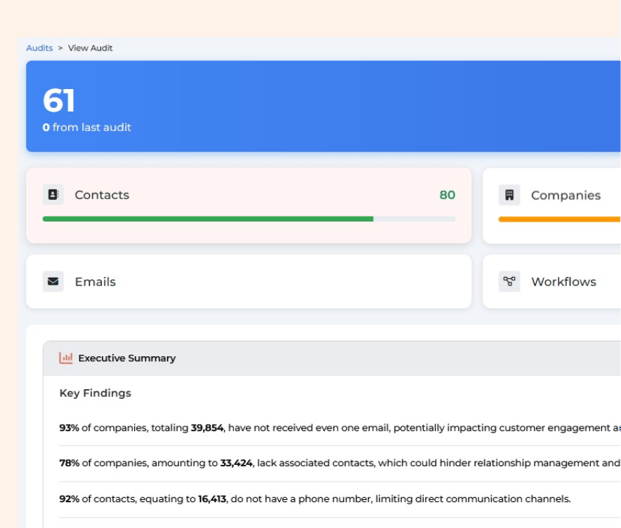Select the finding about missing phone numbers

315,499
